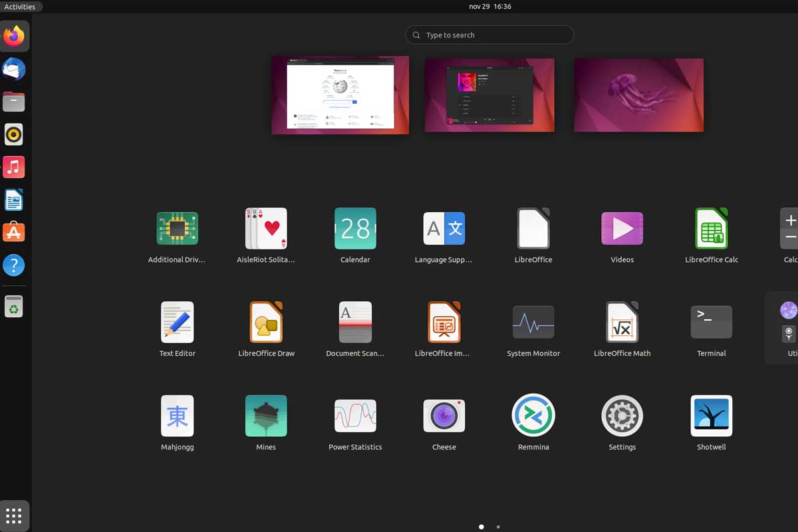Start the Mahjongg game
The image size is (798, 532).
pyautogui.click(x=177, y=415)
